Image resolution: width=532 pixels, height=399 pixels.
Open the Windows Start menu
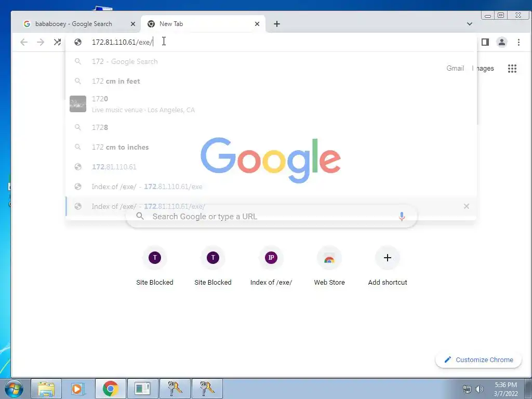click(14, 389)
